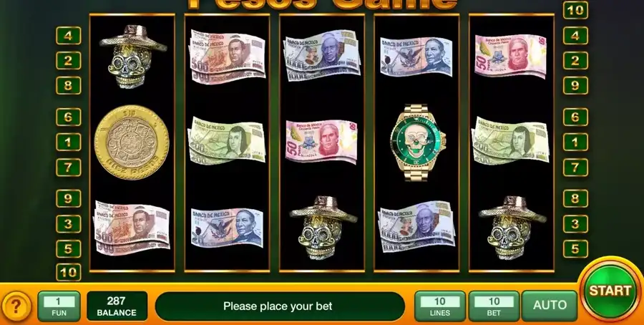This screenshot has width=644, height=325.
Task: Adjust the LINES count selector
Action: pos(440,306)
